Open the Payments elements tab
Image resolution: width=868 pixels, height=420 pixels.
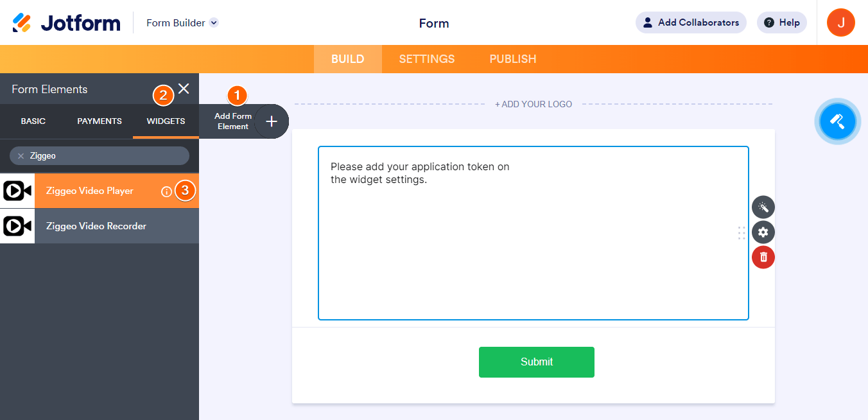click(100, 121)
